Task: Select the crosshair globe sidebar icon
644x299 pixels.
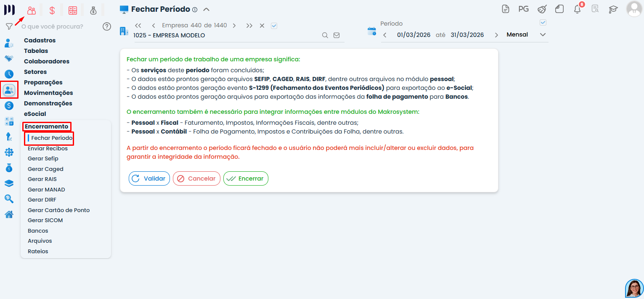Action: [x=9, y=152]
